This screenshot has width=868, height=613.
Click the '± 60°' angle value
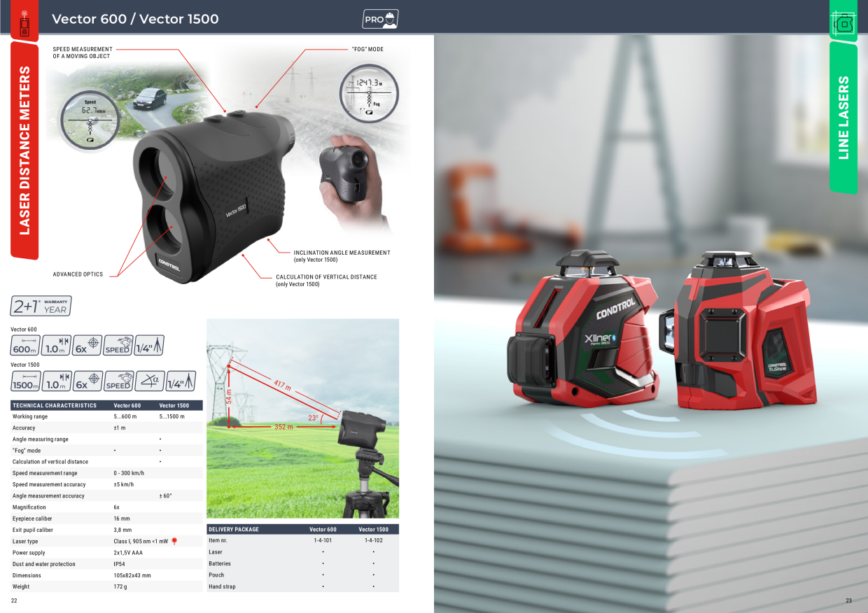(165, 495)
